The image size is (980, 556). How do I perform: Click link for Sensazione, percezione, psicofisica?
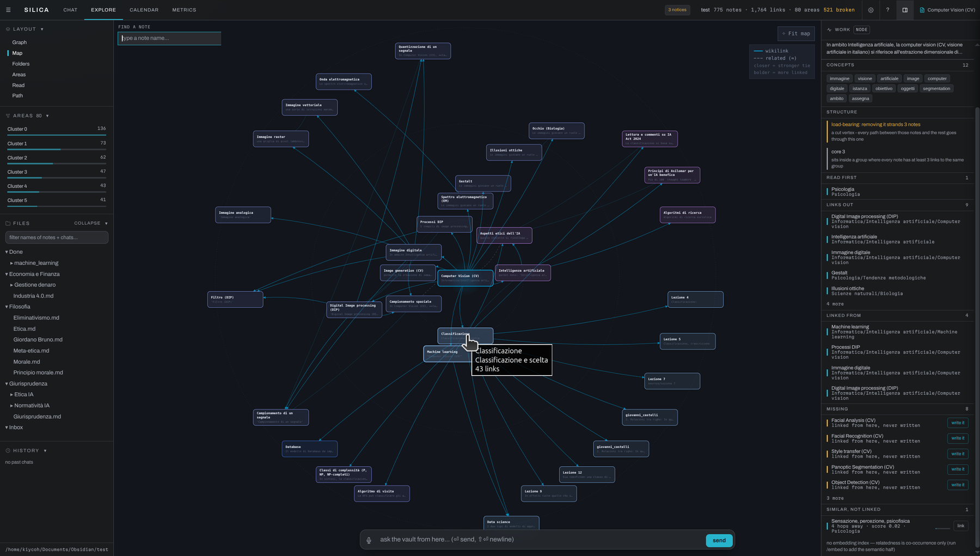point(961,526)
